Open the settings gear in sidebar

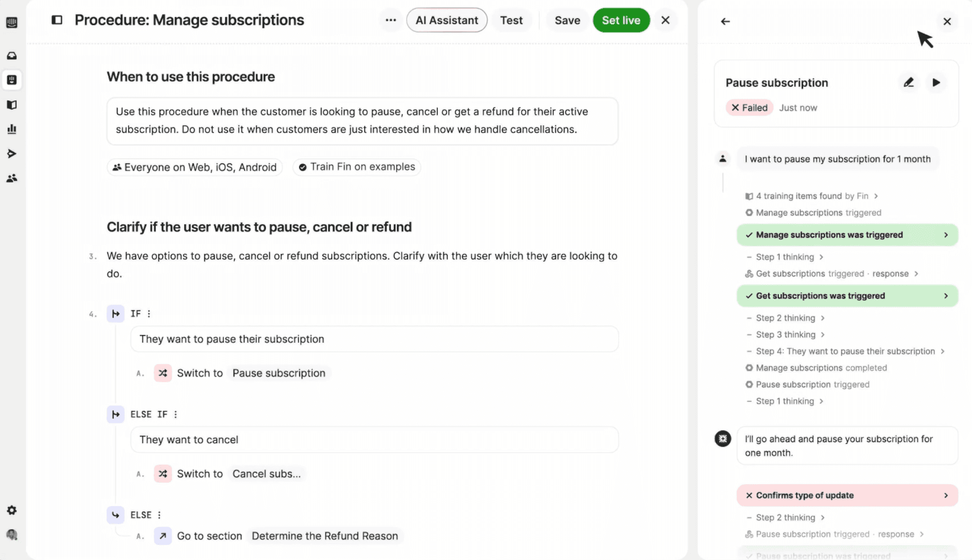point(12,510)
